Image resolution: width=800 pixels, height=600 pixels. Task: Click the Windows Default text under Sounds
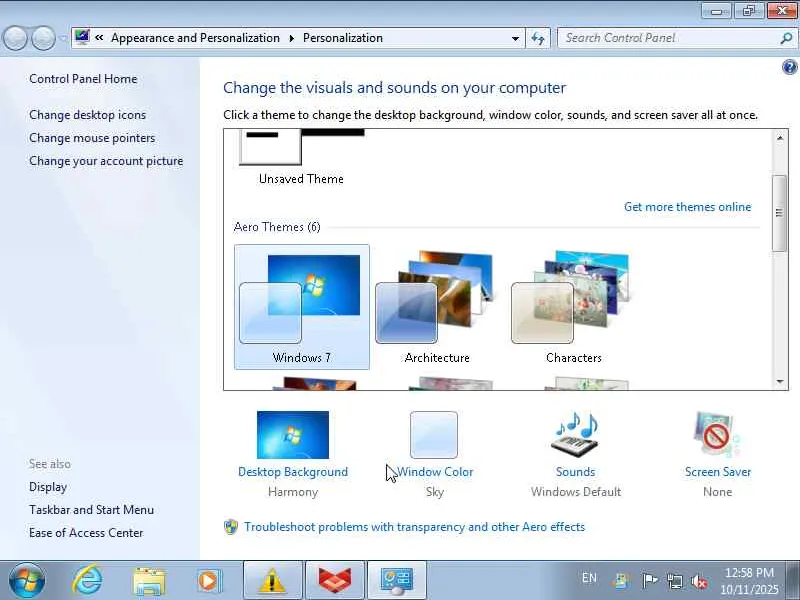[576, 492]
